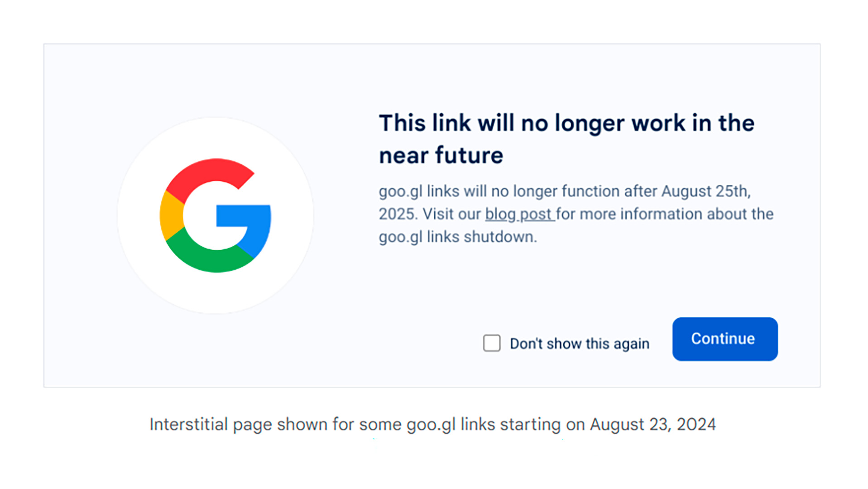The width and height of the screenshot is (868, 489).
Task: Click the "goo.gl links shutdown." sentence ending
Action: (458, 237)
